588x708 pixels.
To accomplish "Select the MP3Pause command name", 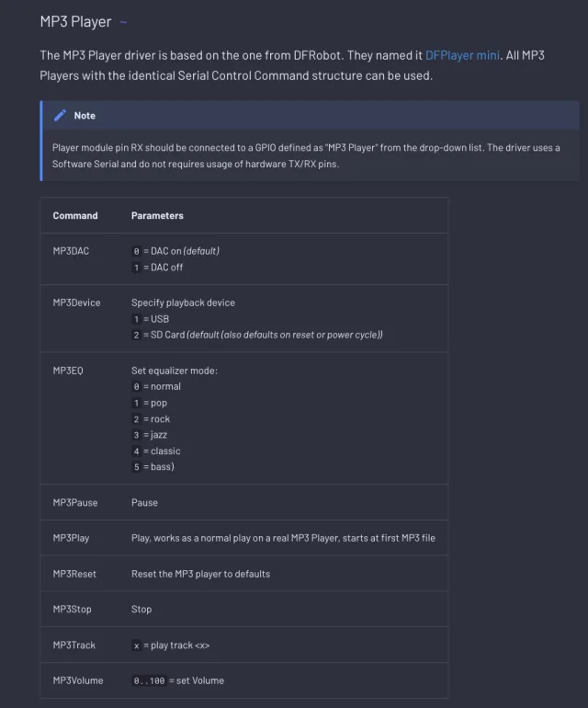I will [75, 503].
